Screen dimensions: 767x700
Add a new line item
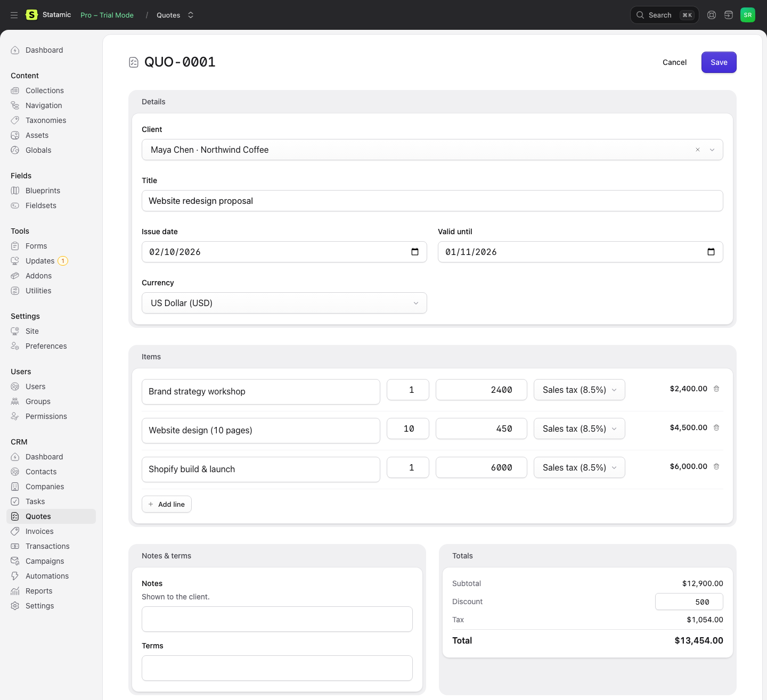[167, 504]
